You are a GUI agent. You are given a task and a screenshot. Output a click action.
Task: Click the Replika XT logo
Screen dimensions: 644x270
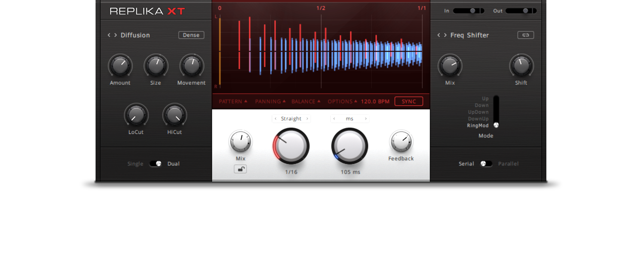[147, 11]
